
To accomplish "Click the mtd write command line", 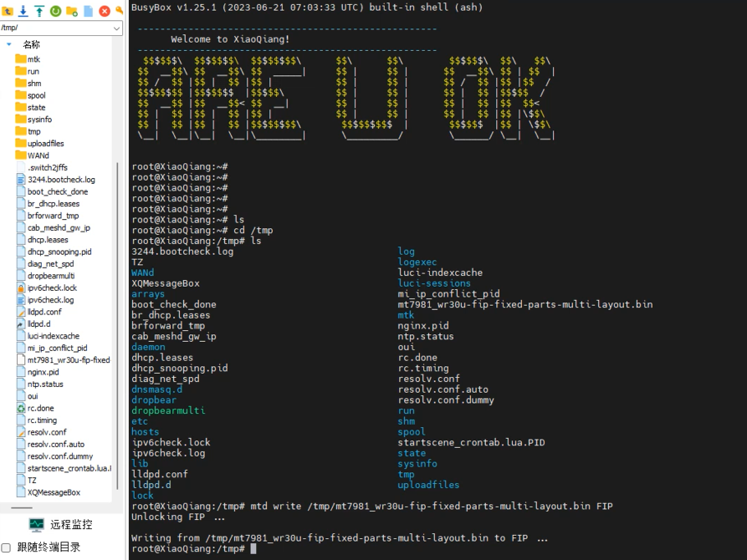I will click(x=372, y=507).
